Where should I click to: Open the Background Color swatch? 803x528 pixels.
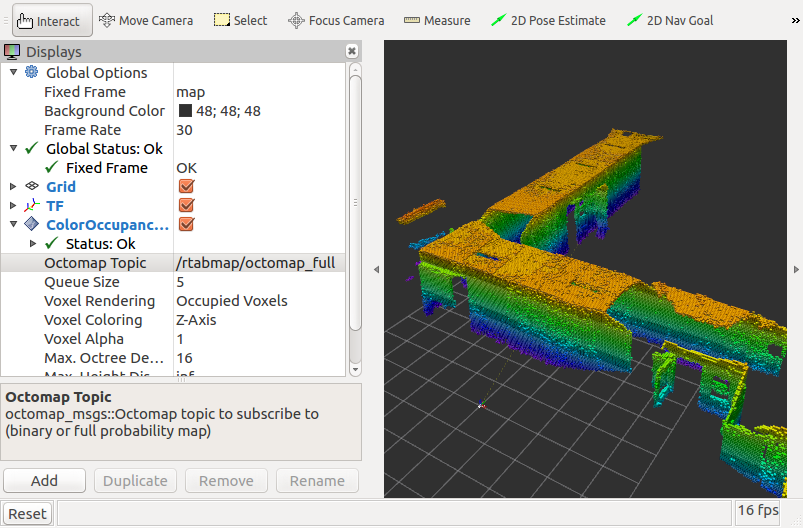185,111
